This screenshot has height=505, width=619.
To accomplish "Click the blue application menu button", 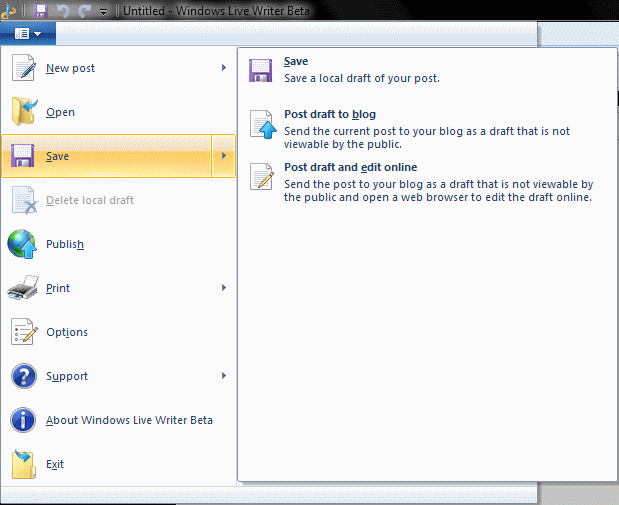I will coord(28,34).
